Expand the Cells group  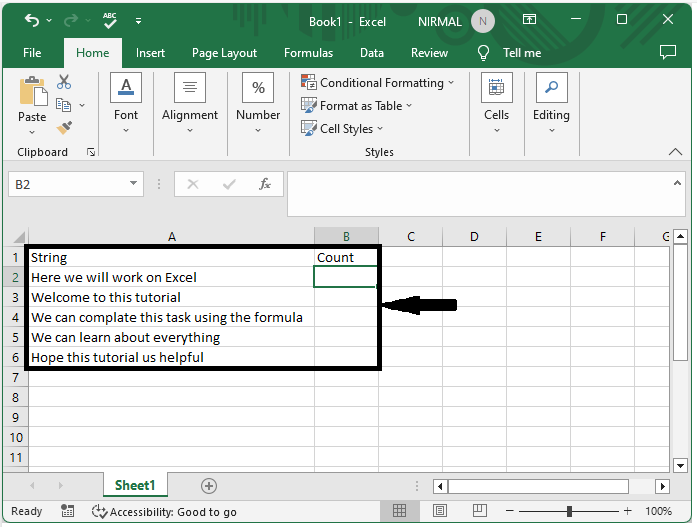497,104
